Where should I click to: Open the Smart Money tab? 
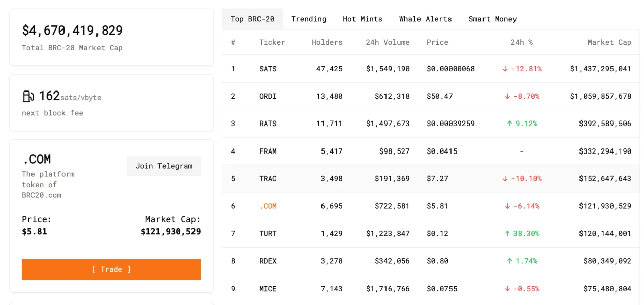(492, 19)
